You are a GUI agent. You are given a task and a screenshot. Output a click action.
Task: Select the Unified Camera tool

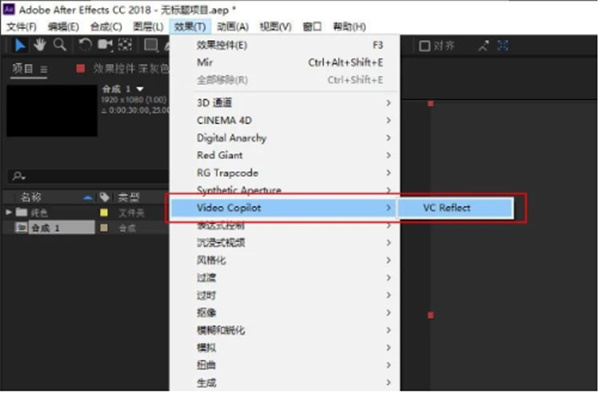(105, 45)
